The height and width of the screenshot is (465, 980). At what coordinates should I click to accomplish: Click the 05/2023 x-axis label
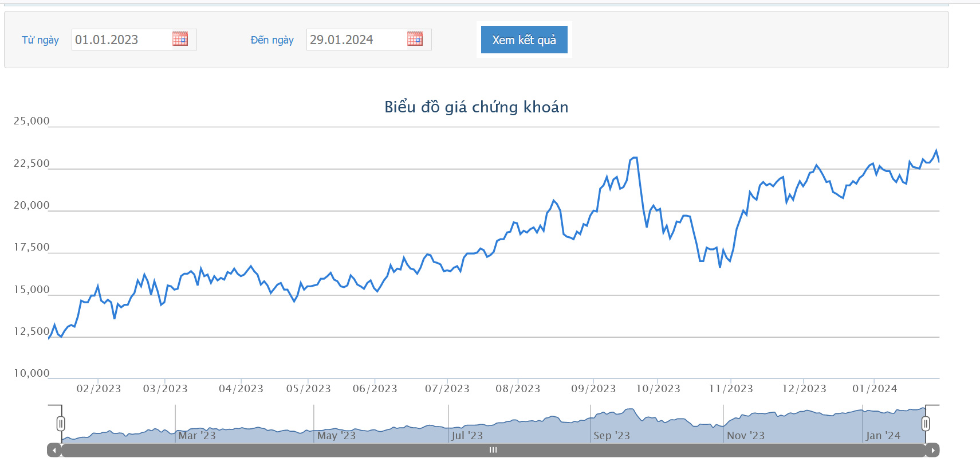click(x=308, y=389)
